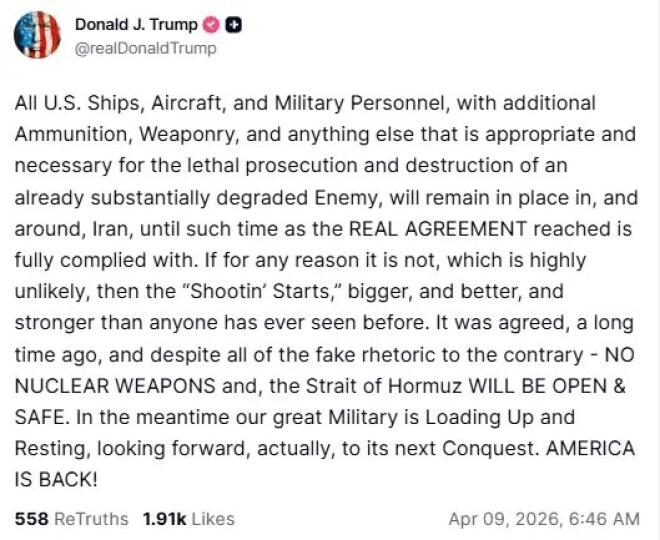660x540 pixels.
Task: Click the 558 ReTruths number
Action: [31, 518]
